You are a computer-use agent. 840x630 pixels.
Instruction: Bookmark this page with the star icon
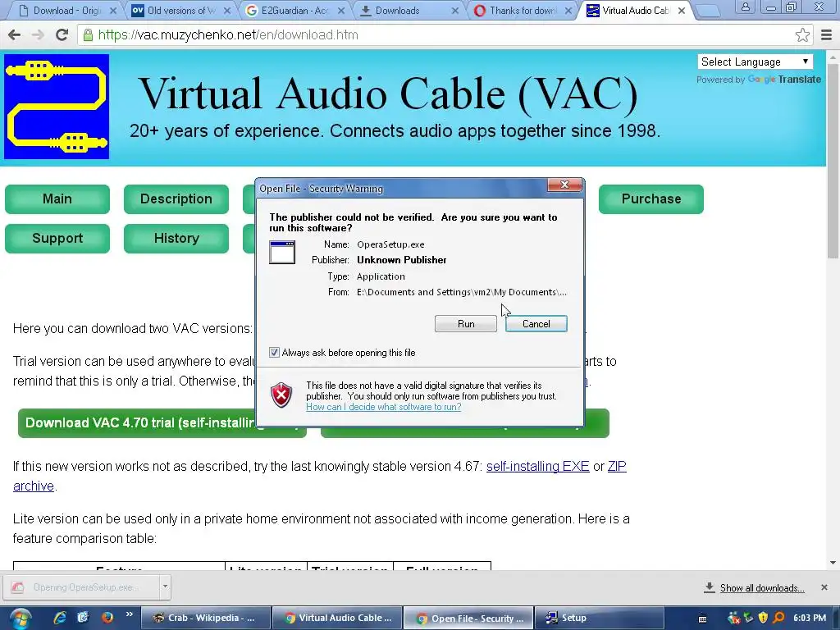(802, 34)
